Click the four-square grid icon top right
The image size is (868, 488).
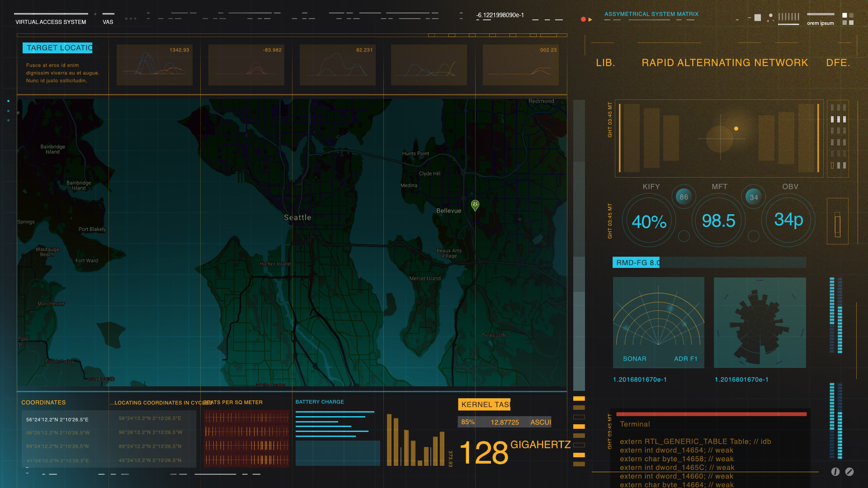coord(848,19)
